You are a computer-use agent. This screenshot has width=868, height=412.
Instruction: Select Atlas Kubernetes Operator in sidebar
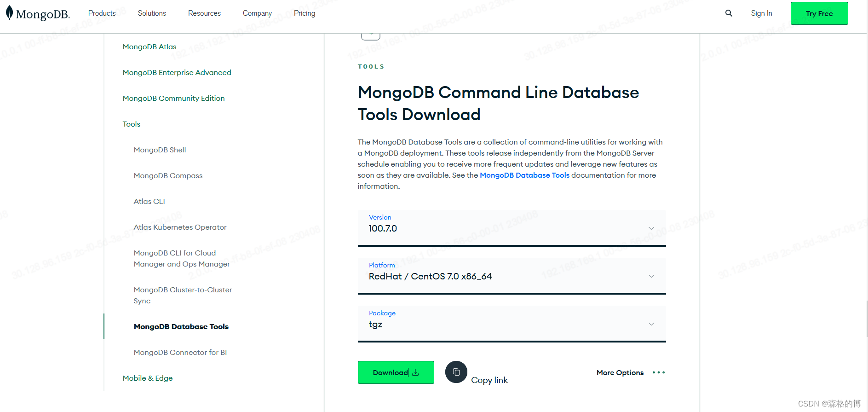point(180,227)
